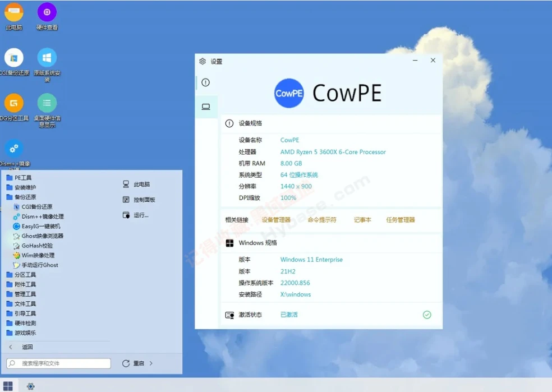Open the 桌面硬件信息显示 desktop icon
552x392 pixels.
point(47,103)
